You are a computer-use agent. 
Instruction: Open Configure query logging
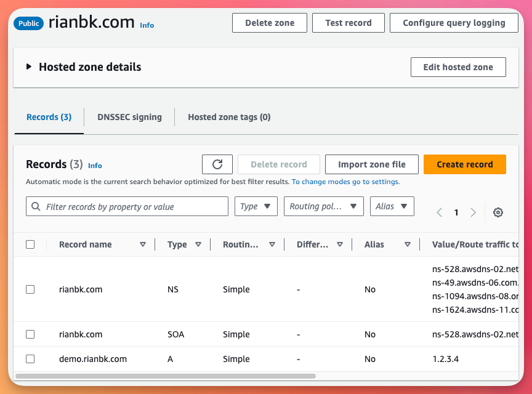(454, 23)
